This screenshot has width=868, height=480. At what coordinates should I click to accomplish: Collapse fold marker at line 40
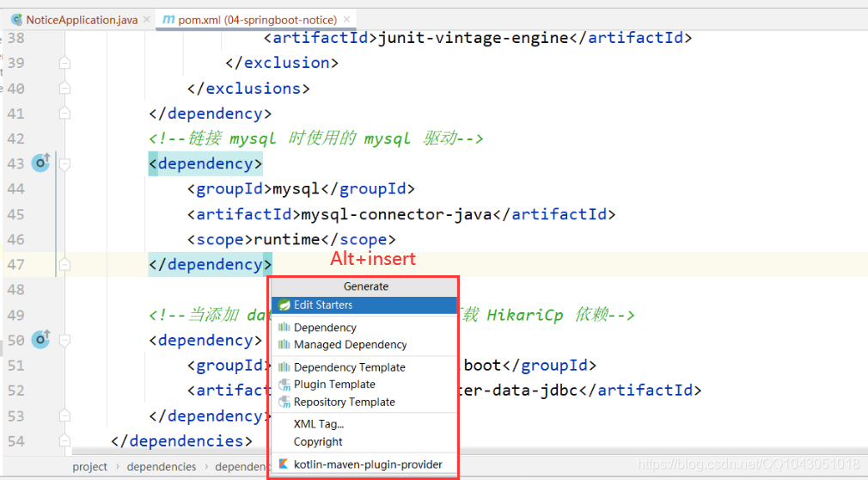(x=64, y=88)
